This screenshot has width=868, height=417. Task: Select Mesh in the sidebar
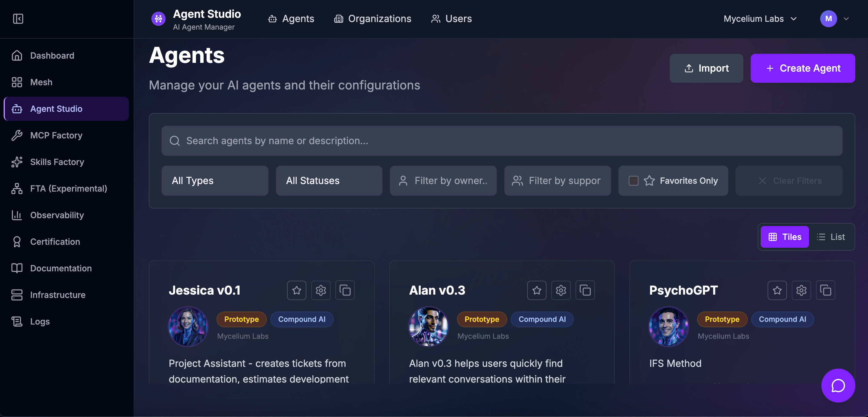tap(41, 82)
